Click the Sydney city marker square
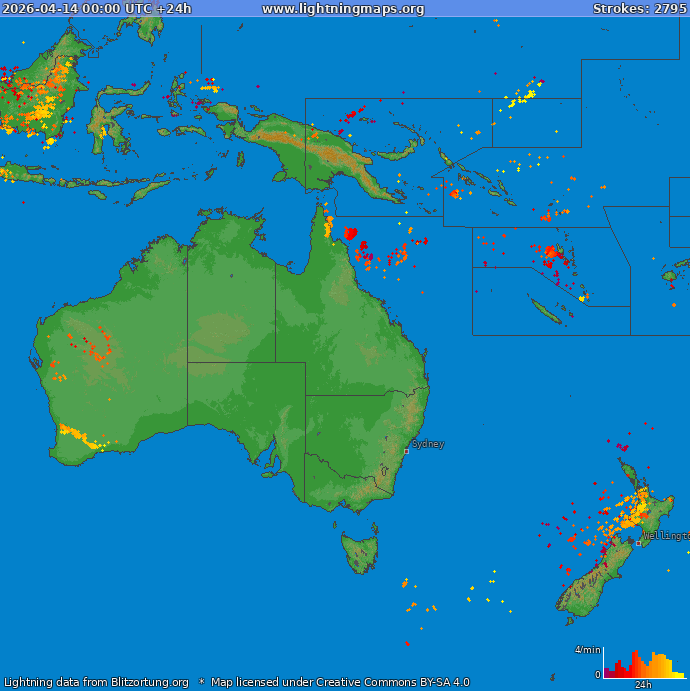 [x=406, y=451]
